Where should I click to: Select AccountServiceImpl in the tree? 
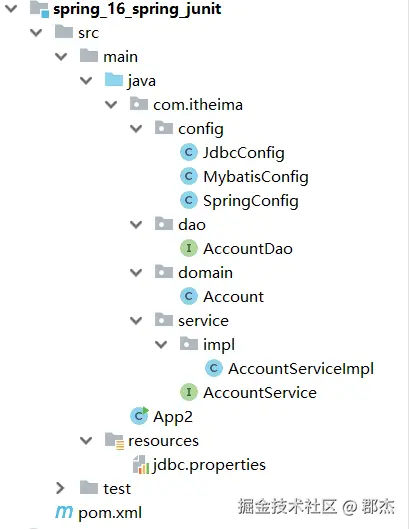click(x=300, y=369)
